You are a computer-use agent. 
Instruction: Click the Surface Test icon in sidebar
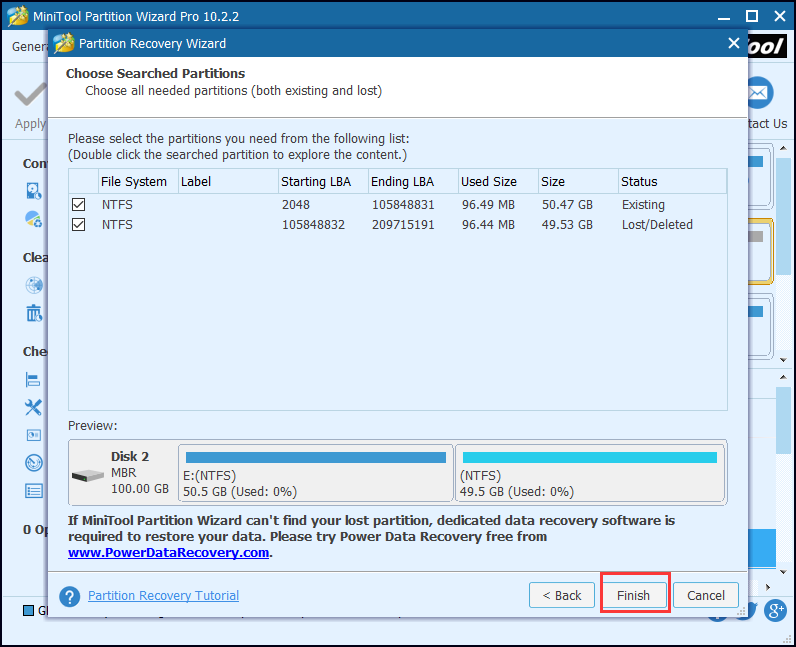tap(34, 435)
